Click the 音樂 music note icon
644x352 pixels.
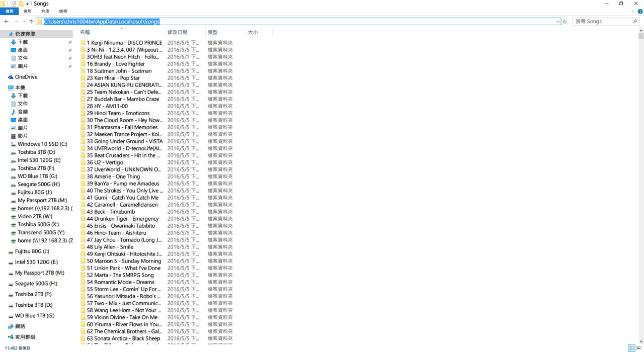click(x=14, y=112)
